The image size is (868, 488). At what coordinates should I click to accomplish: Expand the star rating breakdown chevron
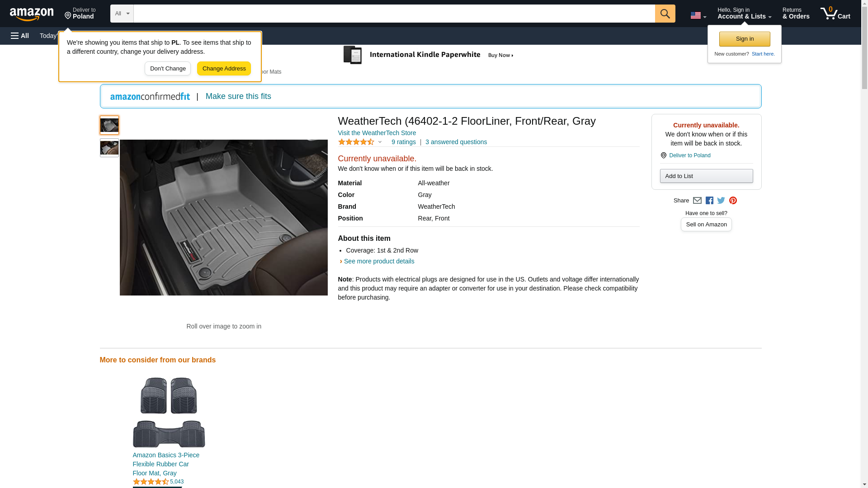pos(380,142)
